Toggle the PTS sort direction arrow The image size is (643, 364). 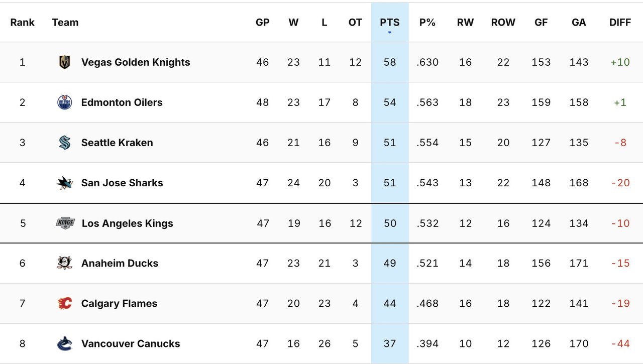click(x=389, y=31)
